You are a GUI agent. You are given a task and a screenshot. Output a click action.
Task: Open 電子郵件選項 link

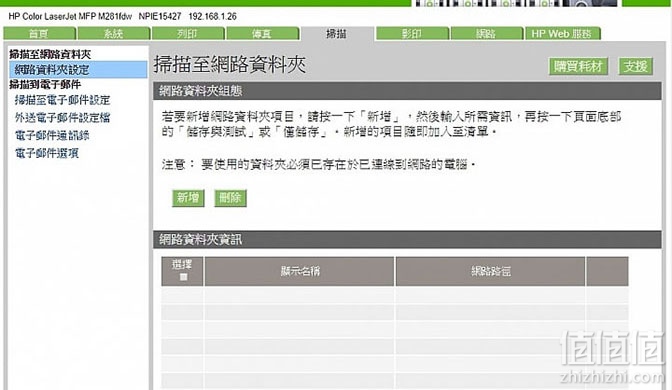(x=47, y=153)
